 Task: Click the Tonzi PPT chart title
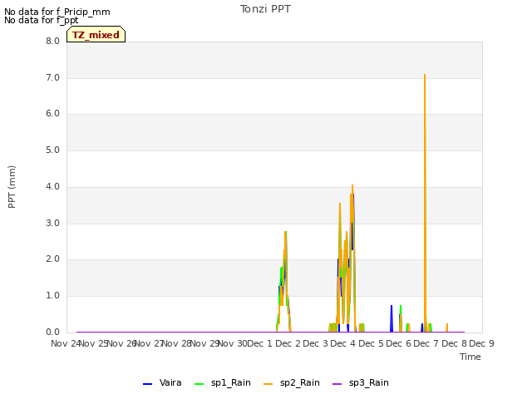pyautogui.click(x=265, y=9)
